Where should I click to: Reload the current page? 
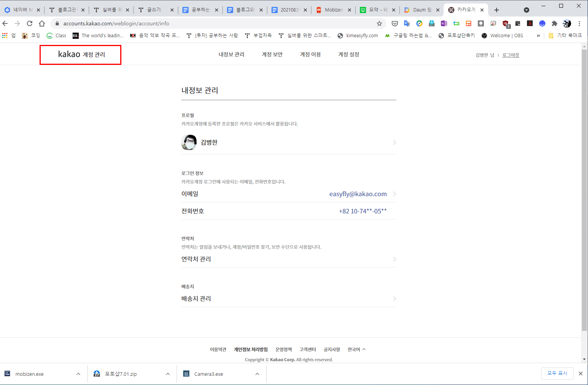point(30,23)
